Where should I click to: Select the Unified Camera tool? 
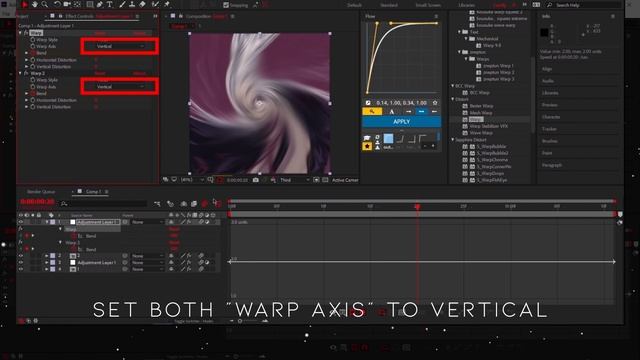coord(67,4)
